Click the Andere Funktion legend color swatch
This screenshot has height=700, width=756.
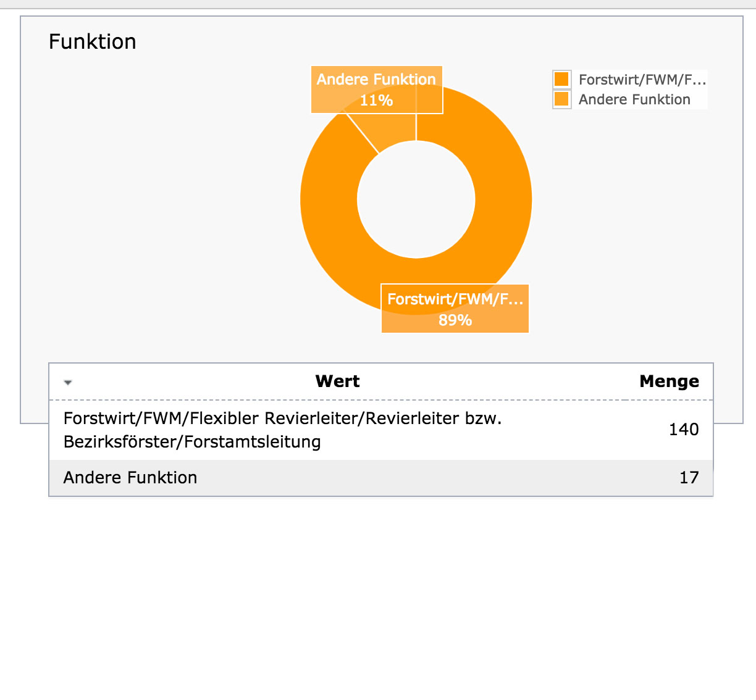coord(561,99)
